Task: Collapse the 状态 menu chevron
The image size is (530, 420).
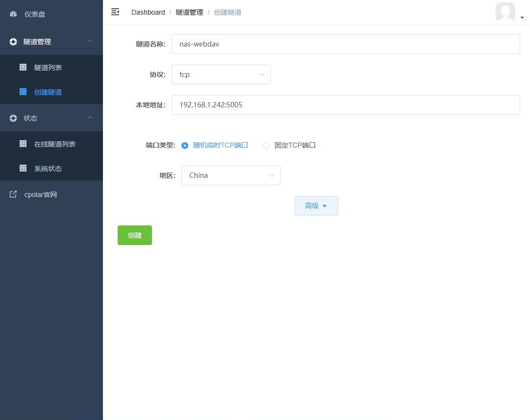Action: 90,118
